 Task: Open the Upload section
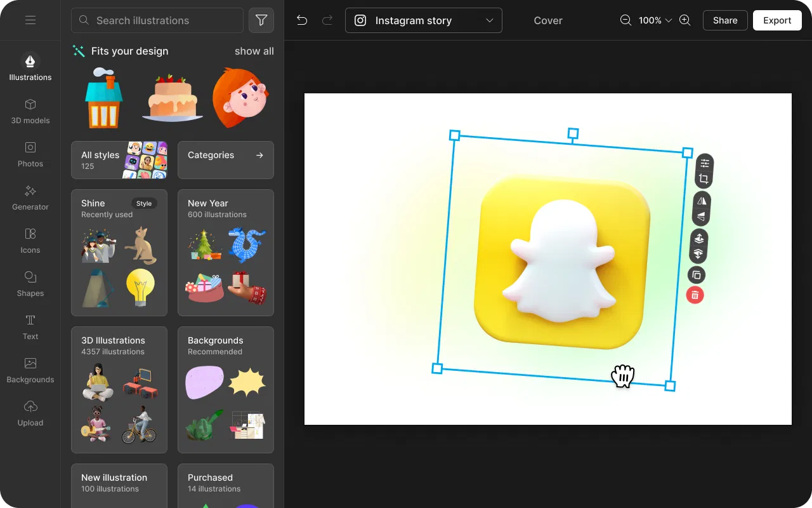click(x=30, y=413)
